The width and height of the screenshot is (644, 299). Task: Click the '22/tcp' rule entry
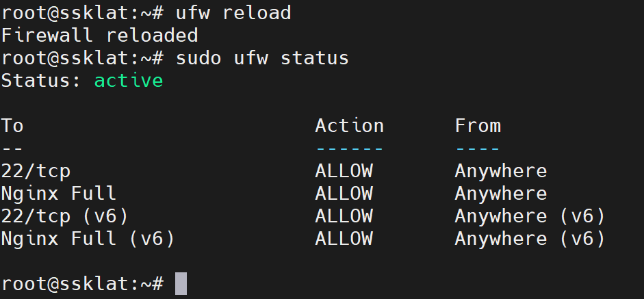[36, 171]
